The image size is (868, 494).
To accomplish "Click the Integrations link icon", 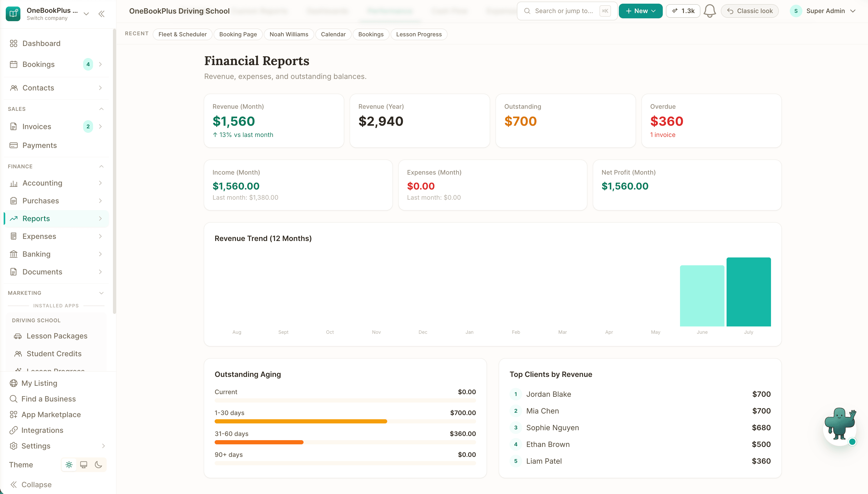I will pyautogui.click(x=14, y=430).
